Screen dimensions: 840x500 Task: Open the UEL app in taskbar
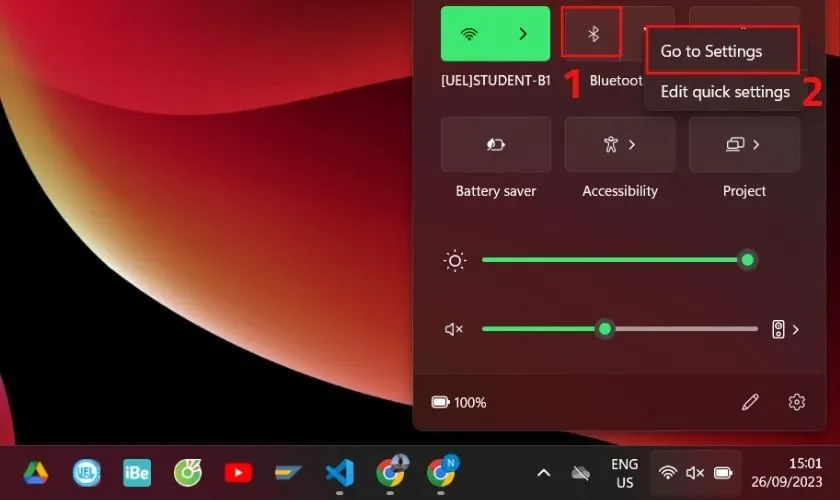pos(87,473)
